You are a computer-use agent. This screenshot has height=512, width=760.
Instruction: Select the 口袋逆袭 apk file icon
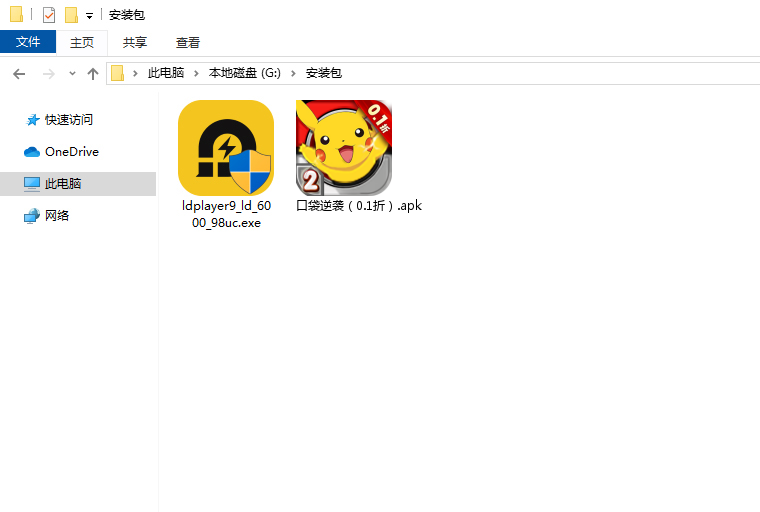(x=344, y=148)
